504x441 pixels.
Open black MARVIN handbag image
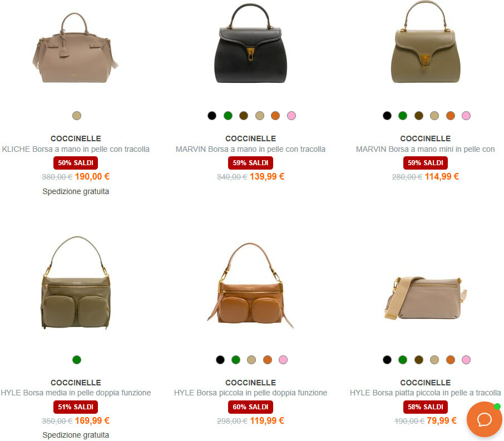(x=251, y=43)
